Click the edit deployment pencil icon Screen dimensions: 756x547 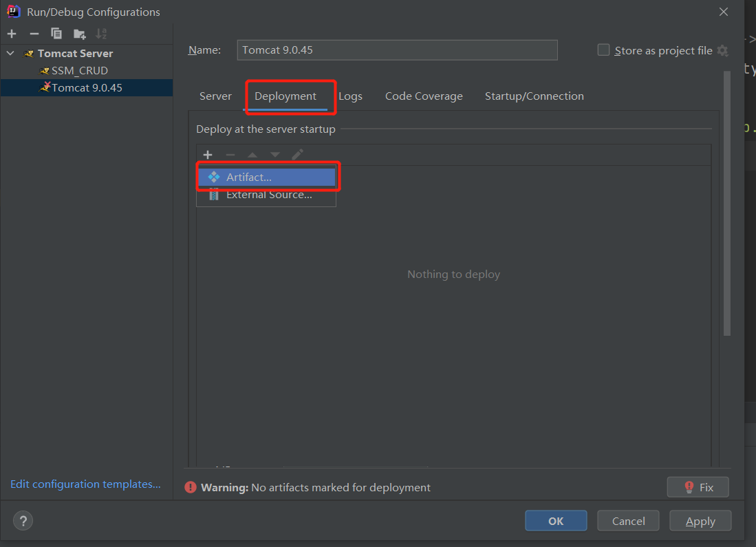297,154
